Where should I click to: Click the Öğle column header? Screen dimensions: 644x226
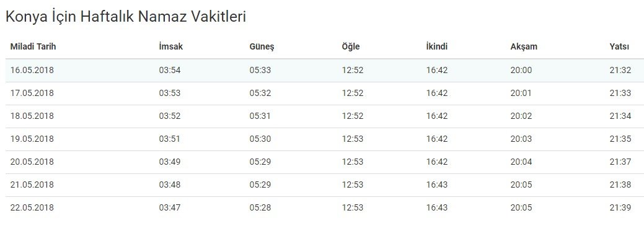[351, 47]
